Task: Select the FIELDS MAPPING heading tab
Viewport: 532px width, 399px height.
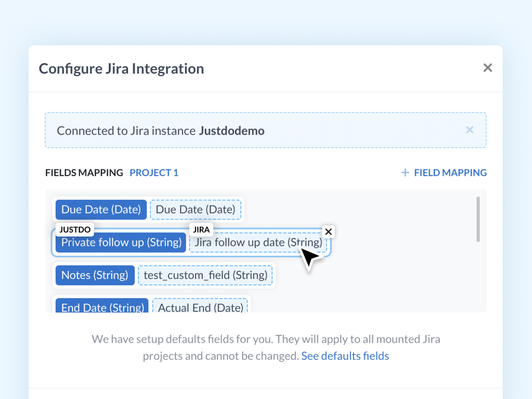Action: 84,173
